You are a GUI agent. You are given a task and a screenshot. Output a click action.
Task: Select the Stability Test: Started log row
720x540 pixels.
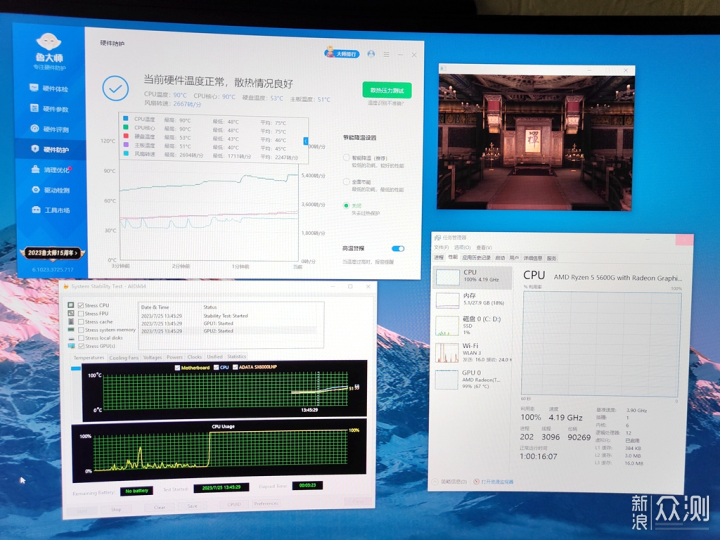[x=228, y=316]
